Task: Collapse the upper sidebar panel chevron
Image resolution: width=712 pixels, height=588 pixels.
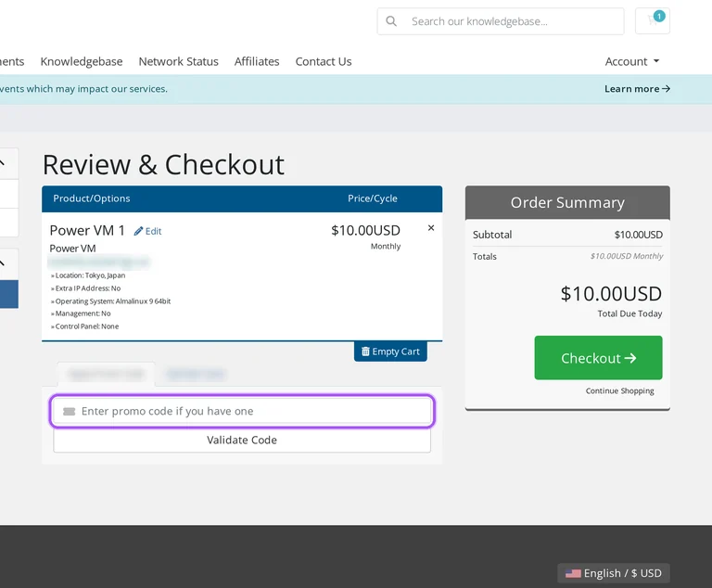Action: point(2,163)
